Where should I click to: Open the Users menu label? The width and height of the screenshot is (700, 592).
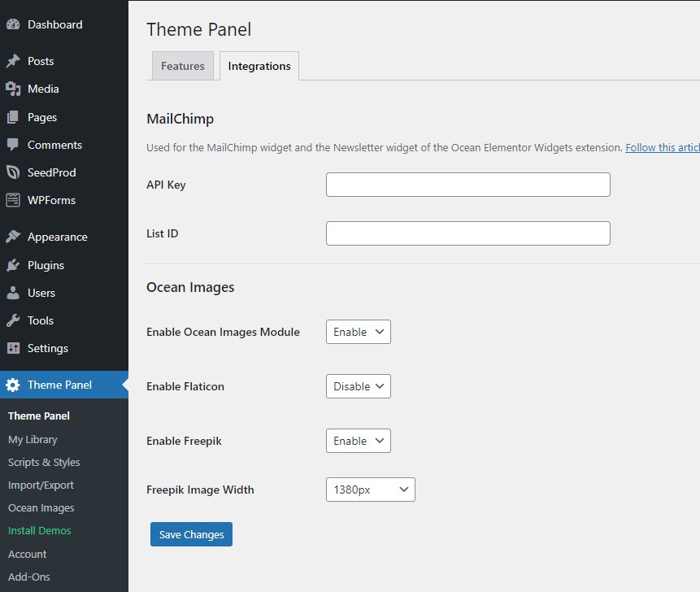coord(41,294)
